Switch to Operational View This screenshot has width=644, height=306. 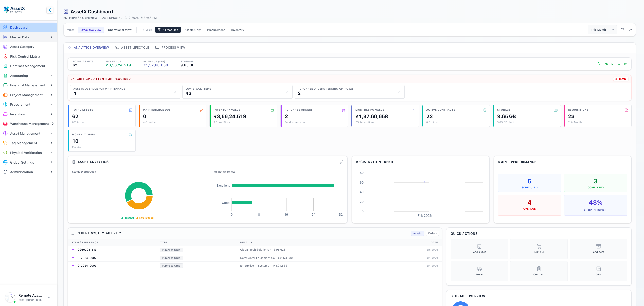tap(120, 30)
